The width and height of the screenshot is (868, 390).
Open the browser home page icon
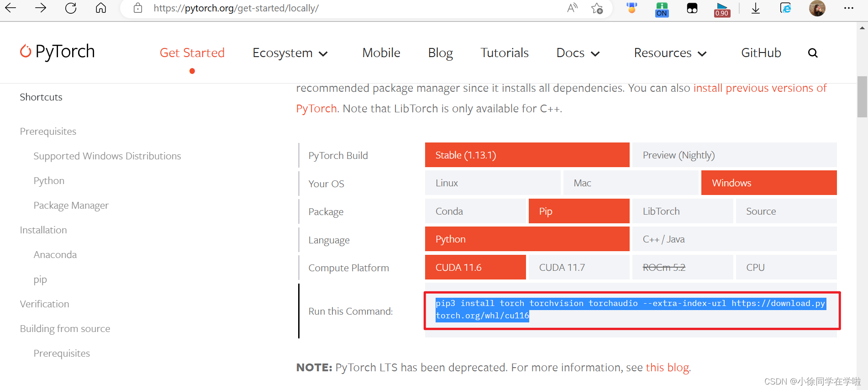[101, 8]
